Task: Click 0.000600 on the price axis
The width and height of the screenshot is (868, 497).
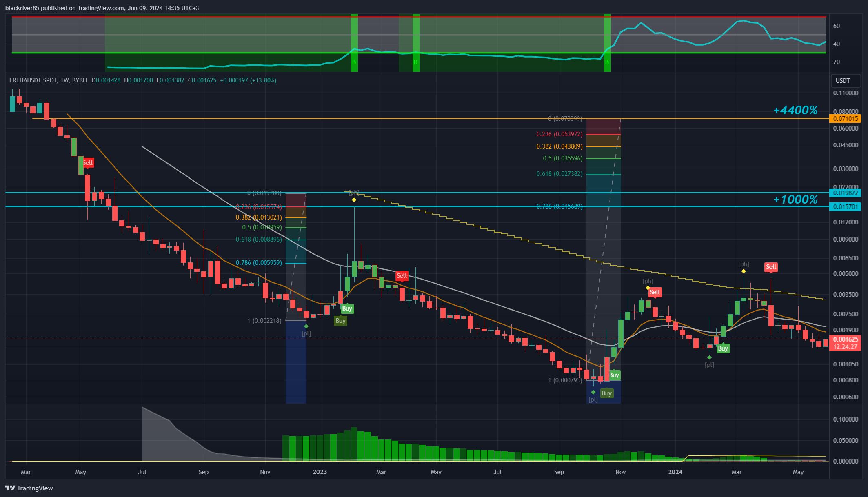Action: 846,397
